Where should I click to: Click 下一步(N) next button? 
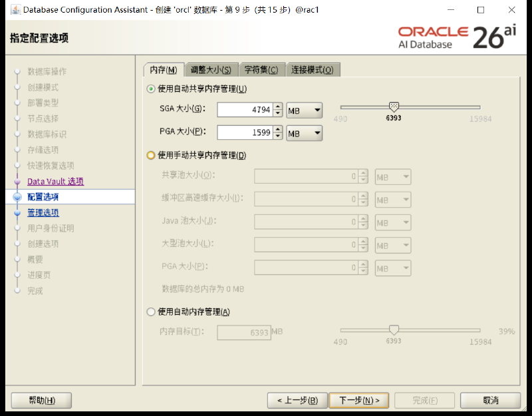359,401
